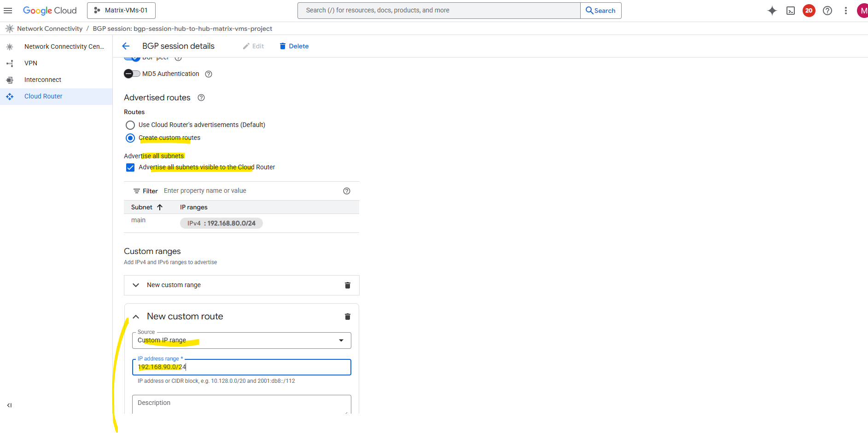Click the Network Connectivity breadcrumb icon

click(x=10, y=29)
